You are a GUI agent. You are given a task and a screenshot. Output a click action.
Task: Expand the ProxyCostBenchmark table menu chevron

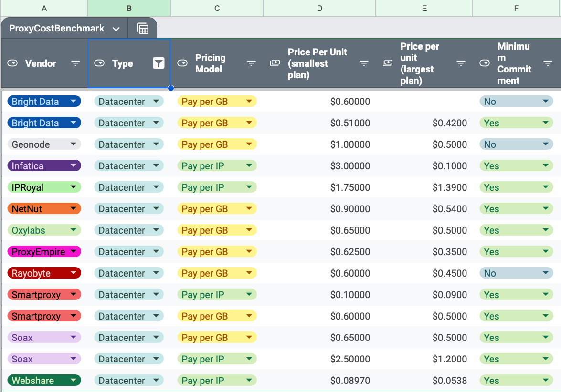116,29
